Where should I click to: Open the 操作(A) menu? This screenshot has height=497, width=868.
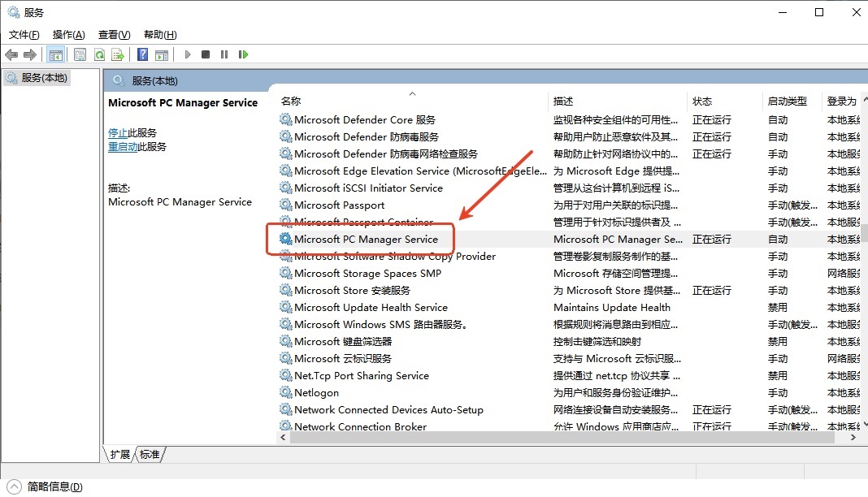point(68,35)
